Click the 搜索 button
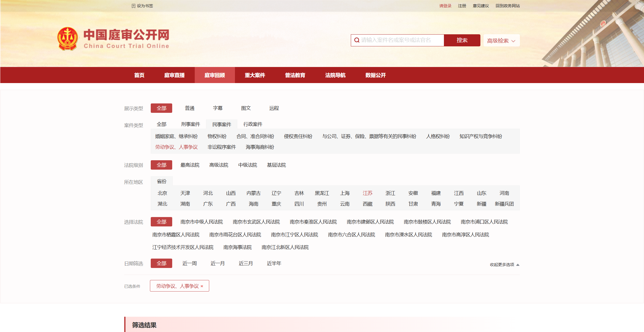Screen dimensions: 644x332 462,40
